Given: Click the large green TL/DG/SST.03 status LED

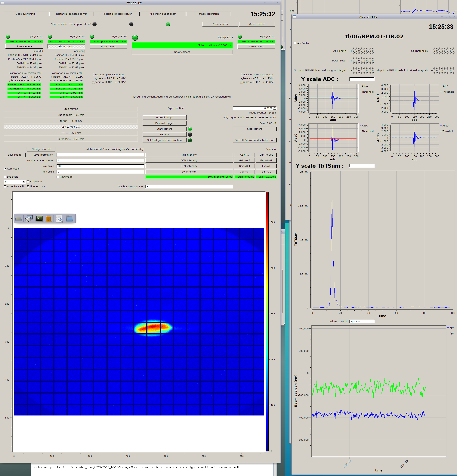Looking at the screenshot, I should tap(135, 38).
